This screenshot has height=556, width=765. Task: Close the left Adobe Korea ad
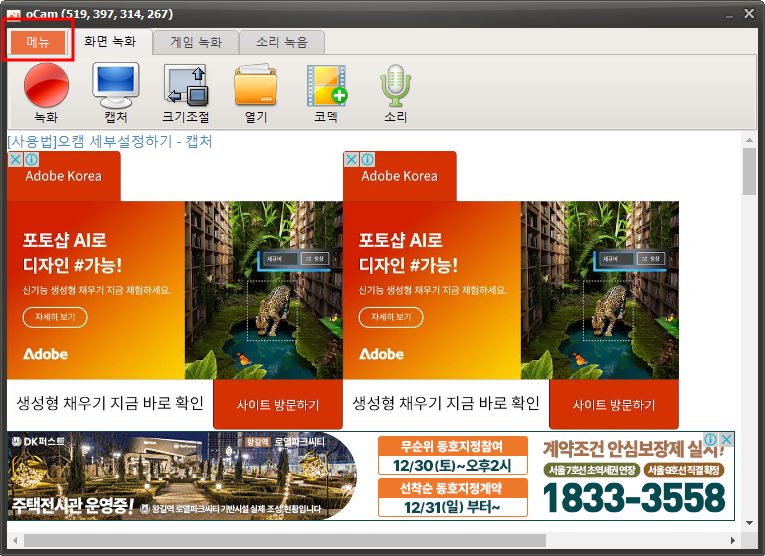(x=15, y=159)
